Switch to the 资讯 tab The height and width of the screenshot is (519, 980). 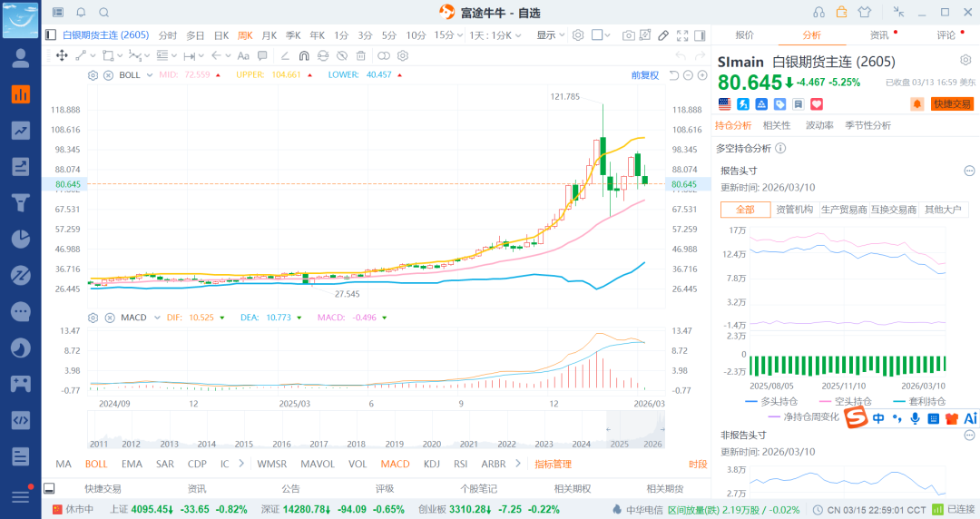tap(878, 35)
